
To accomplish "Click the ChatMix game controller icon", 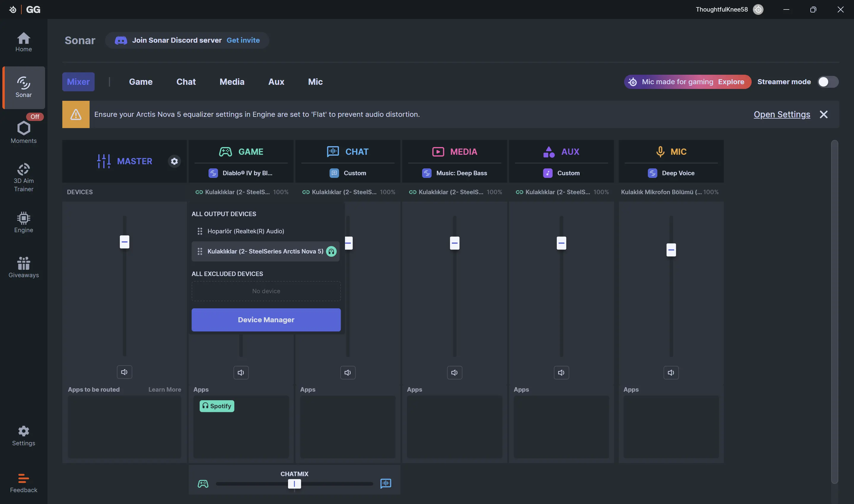I will pos(203,484).
